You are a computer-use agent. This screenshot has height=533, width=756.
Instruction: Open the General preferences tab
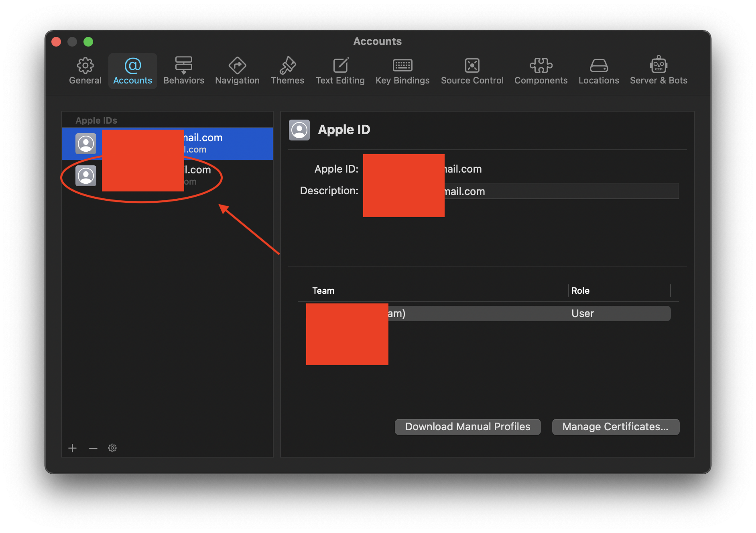pyautogui.click(x=85, y=71)
